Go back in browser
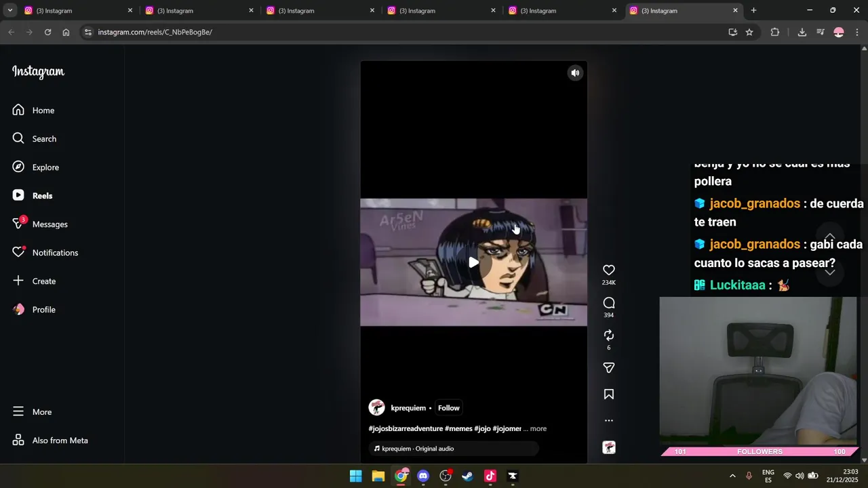This screenshot has height=488, width=868. (11, 33)
